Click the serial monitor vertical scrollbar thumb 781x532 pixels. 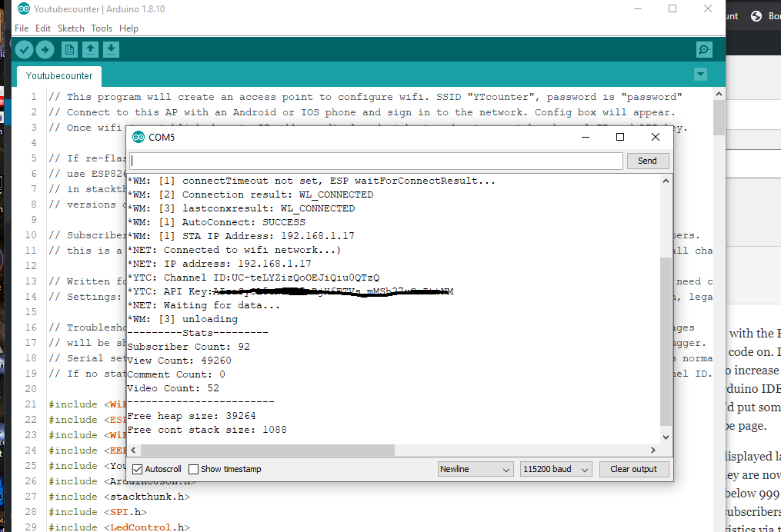tap(666, 341)
